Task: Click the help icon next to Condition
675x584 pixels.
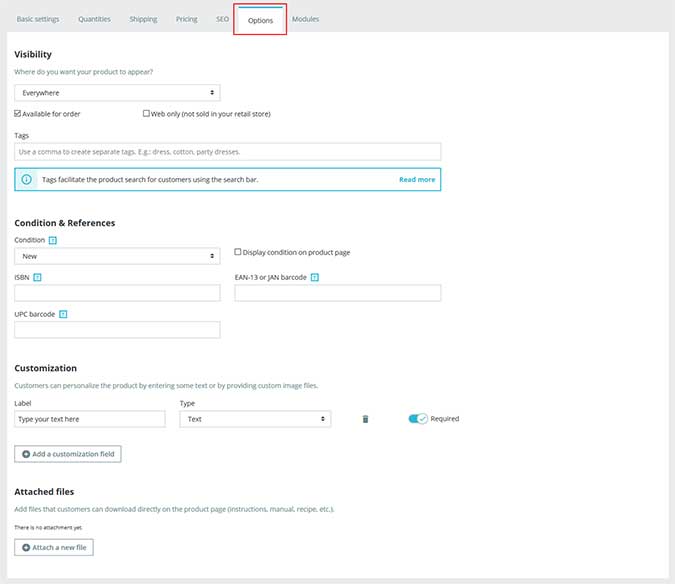Action: [x=53, y=240]
